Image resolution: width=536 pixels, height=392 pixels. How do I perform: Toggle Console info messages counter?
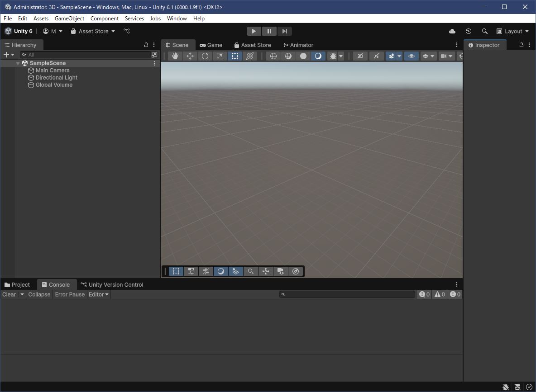click(425, 294)
